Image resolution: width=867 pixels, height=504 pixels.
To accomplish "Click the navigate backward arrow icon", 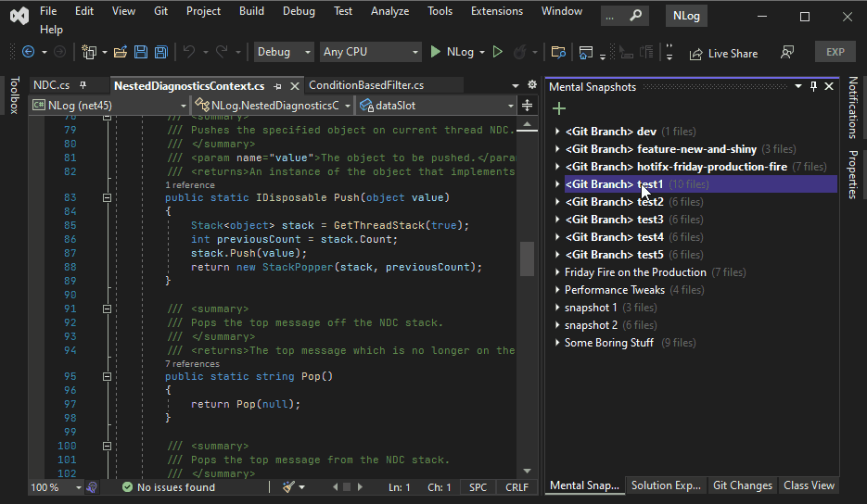I will coord(28,52).
